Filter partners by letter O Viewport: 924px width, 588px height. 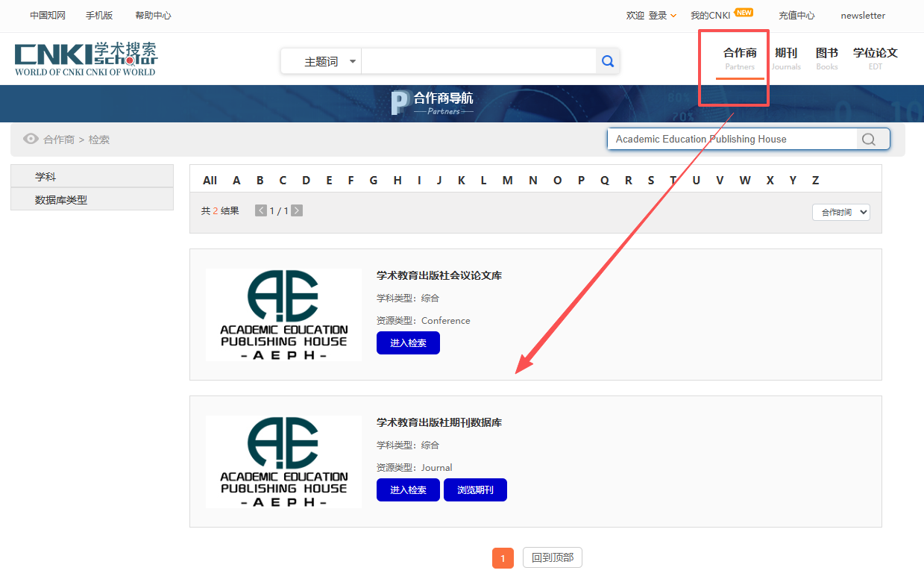[557, 180]
